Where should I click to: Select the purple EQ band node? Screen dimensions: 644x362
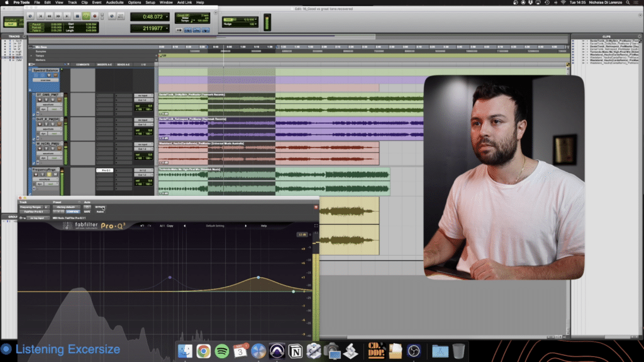point(170,278)
